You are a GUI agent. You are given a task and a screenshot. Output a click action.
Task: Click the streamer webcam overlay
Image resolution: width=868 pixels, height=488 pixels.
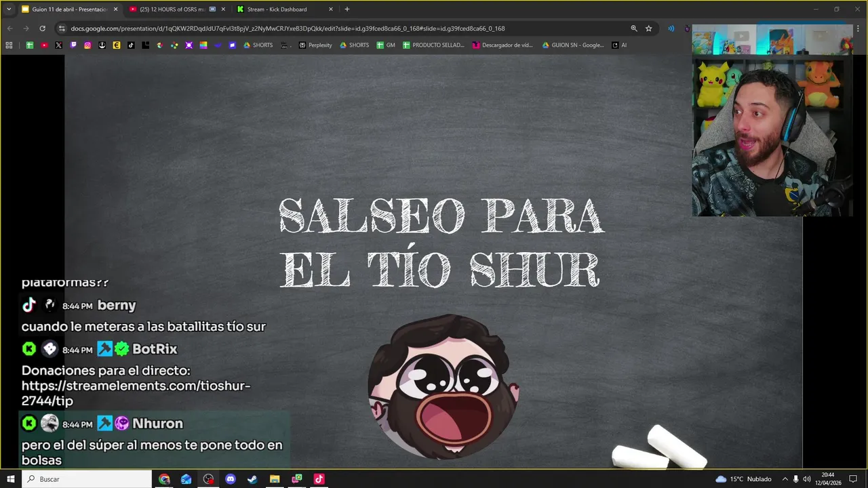click(x=772, y=121)
